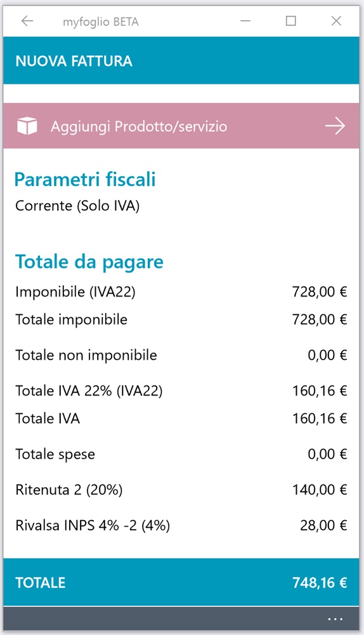
Task: Maximize the myfoglio window
Action: click(x=291, y=21)
